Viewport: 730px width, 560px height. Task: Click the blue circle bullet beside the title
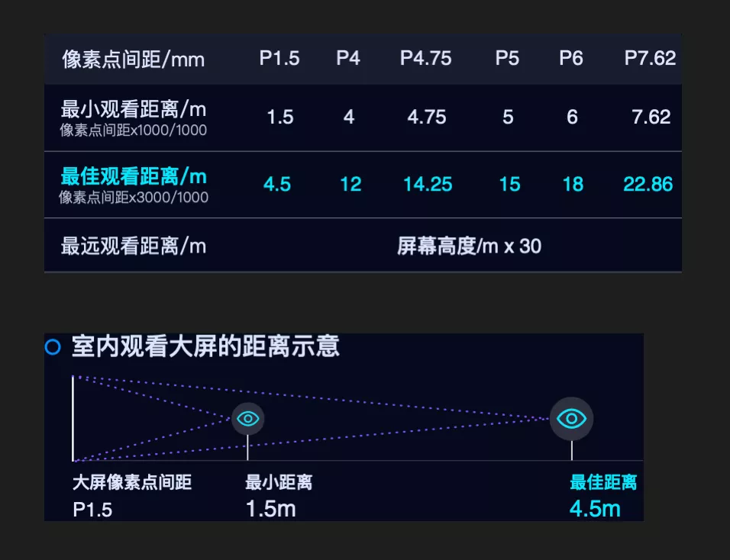click(53, 347)
